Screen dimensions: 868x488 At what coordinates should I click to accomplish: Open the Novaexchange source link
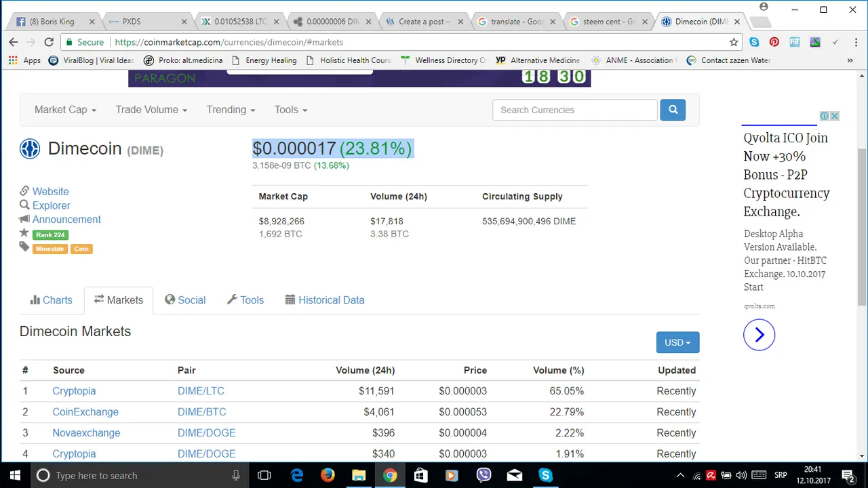(x=86, y=433)
